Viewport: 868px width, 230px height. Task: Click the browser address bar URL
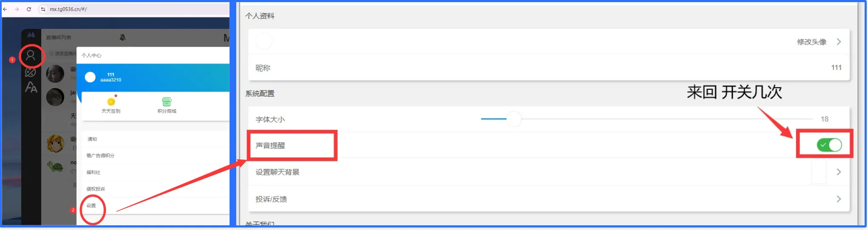[68, 9]
